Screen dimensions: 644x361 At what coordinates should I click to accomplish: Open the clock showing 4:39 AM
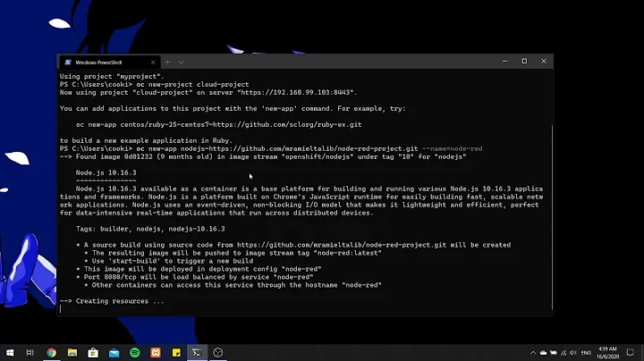coord(607,353)
